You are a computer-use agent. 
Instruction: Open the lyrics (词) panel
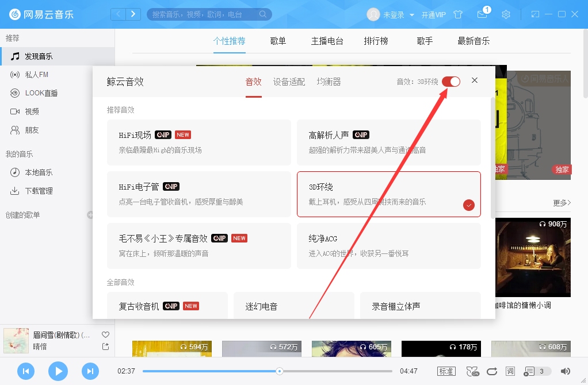click(x=510, y=371)
